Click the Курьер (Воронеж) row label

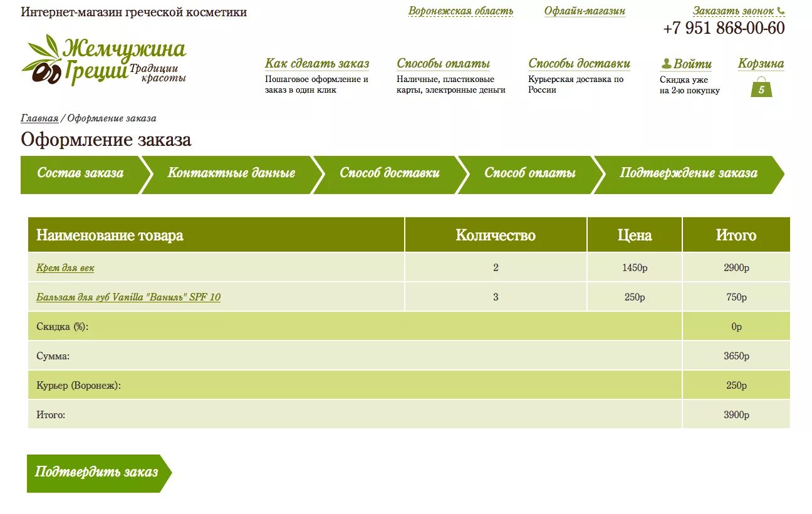[78, 386]
